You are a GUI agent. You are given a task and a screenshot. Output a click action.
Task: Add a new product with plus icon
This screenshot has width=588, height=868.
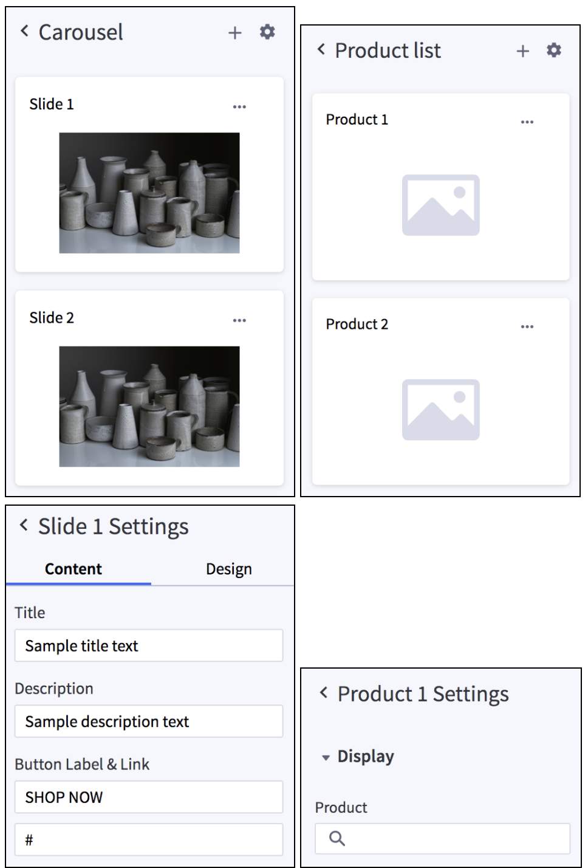tap(522, 51)
